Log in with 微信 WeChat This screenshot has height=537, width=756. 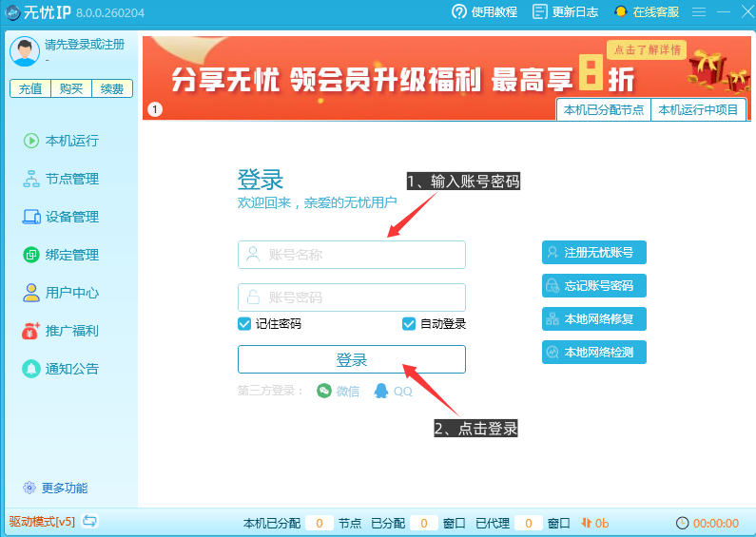point(338,391)
